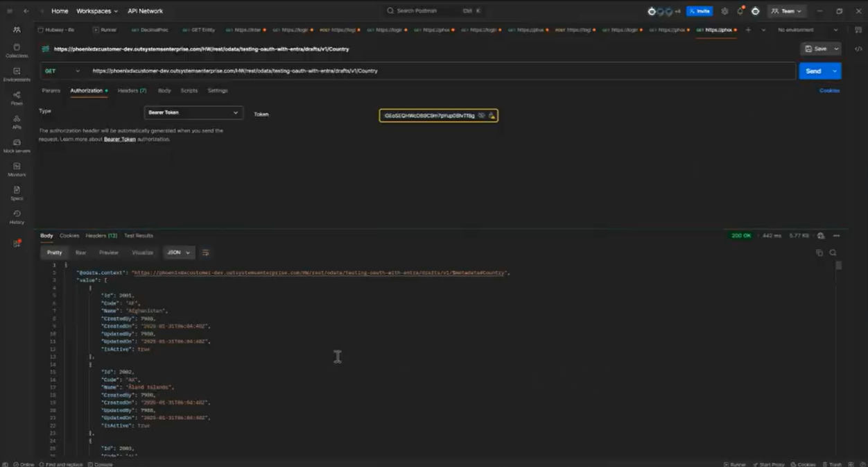868x467 pixels.
Task: Open Mock servers in the sidebar
Action: click(17, 146)
